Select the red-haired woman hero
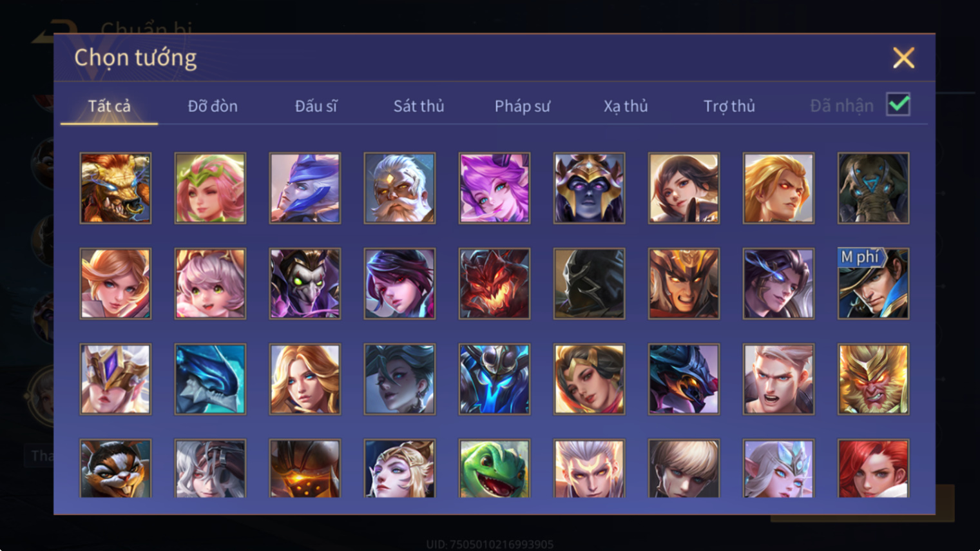 click(x=873, y=469)
